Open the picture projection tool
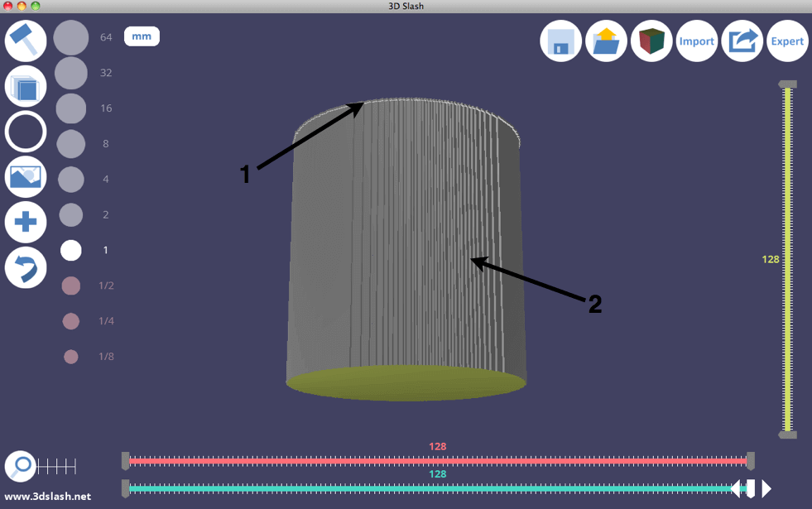Screen dimensions: 812x509 point(26,176)
